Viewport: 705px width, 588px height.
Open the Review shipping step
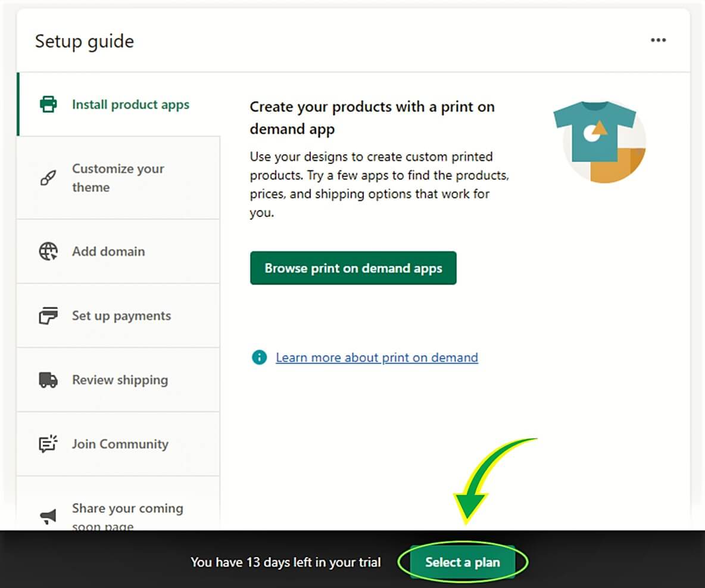tap(118, 379)
